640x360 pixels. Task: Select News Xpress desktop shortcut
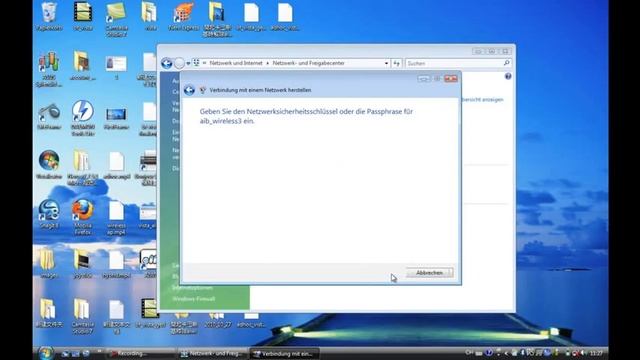(x=183, y=16)
